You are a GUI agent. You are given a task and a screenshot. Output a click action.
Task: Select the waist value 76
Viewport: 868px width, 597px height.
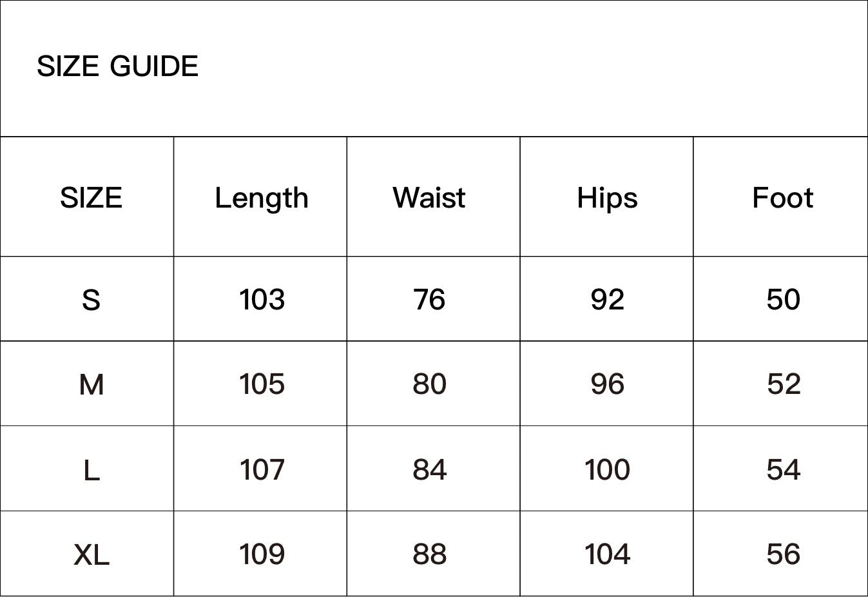point(429,300)
